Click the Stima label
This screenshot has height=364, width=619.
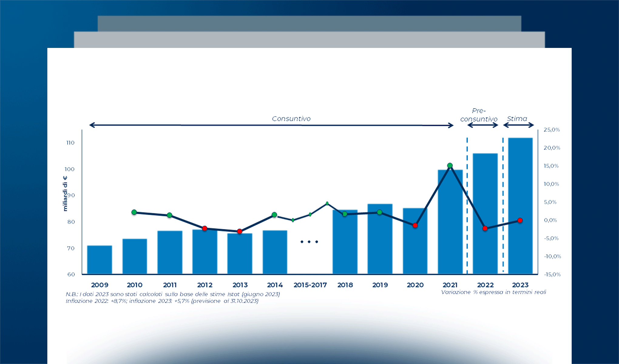[x=517, y=119]
